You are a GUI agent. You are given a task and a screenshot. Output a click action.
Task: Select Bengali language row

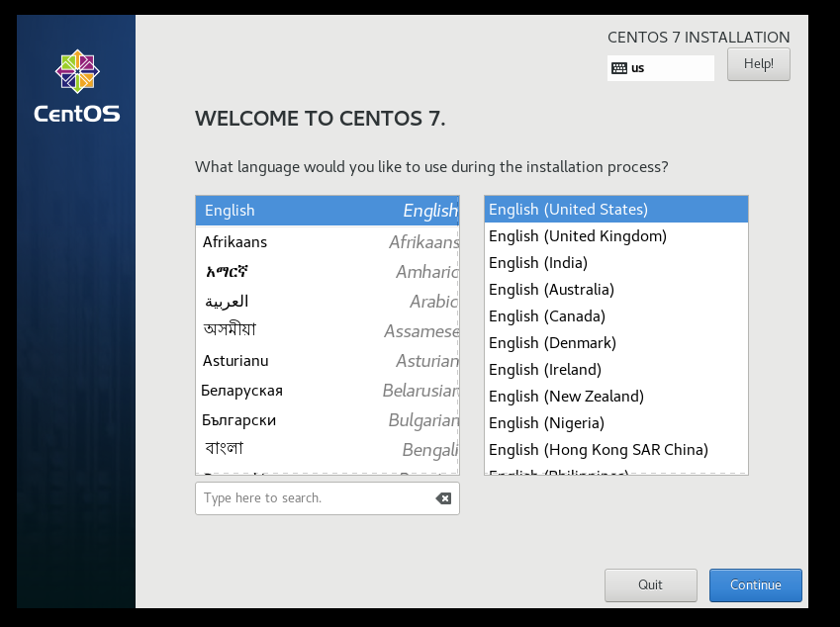[327, 450]
